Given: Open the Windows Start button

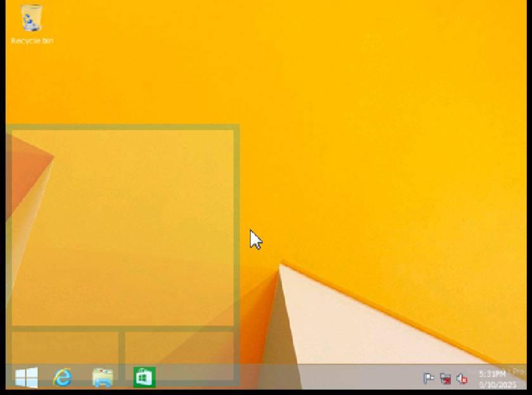Looking at the screenshot, I should click(27, 377).
